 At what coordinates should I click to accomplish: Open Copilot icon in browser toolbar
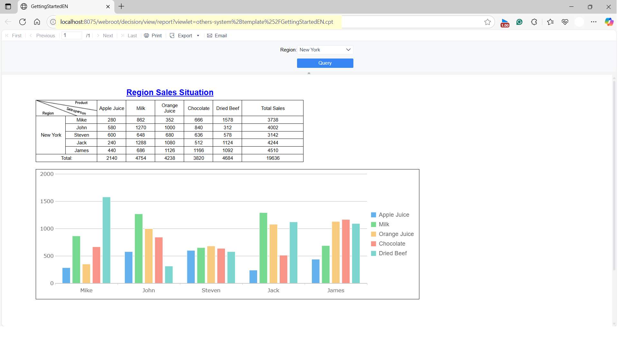pyautogui.click(x=609, y=22)
